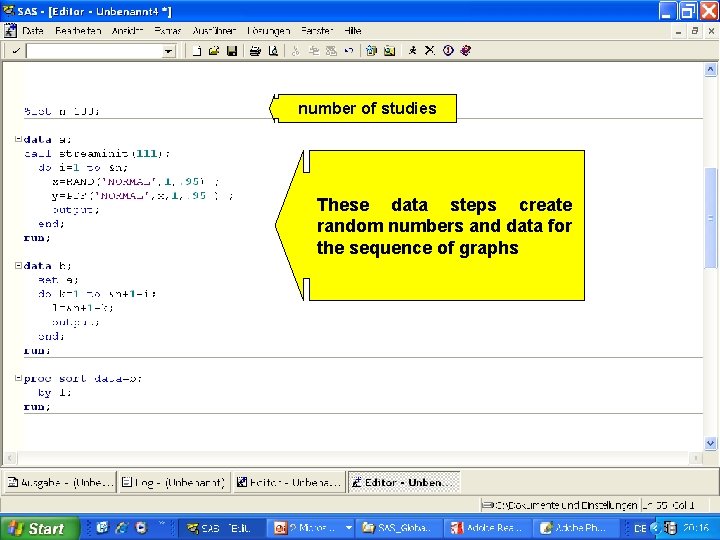Run the program with running man icon
Viewport: 720px width, 540px height.
412,51
